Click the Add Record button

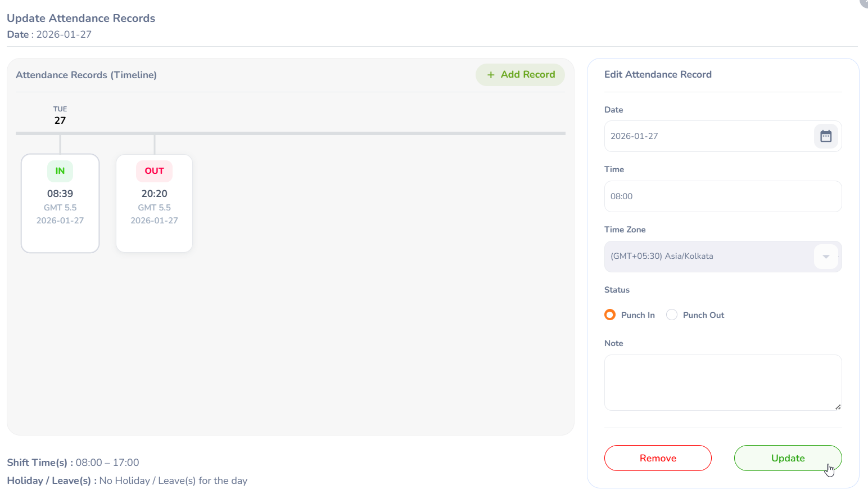click(x=521, y=75)
